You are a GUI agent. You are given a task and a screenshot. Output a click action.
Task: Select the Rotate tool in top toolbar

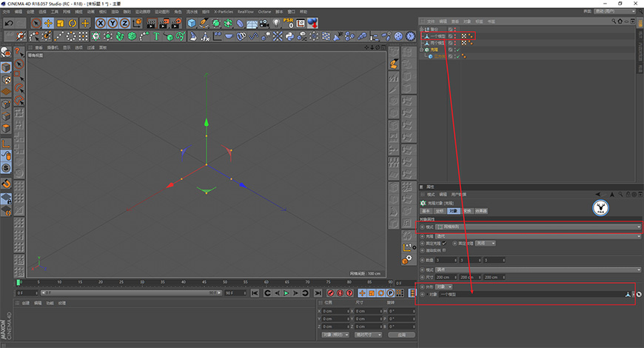[73, 24]
